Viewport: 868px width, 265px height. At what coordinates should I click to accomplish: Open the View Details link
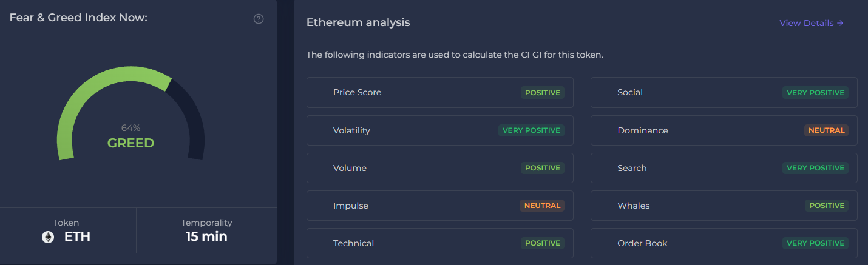(811, 23)
